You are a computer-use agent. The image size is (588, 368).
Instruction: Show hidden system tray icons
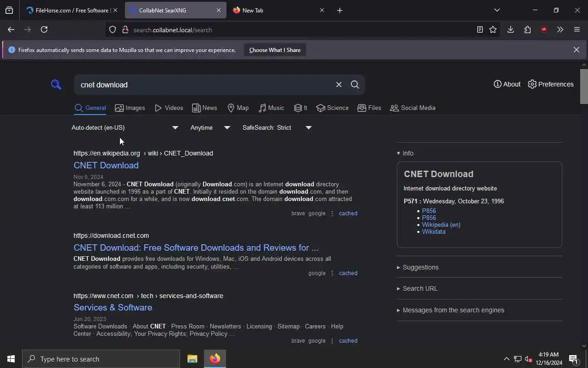click(506, 359)
